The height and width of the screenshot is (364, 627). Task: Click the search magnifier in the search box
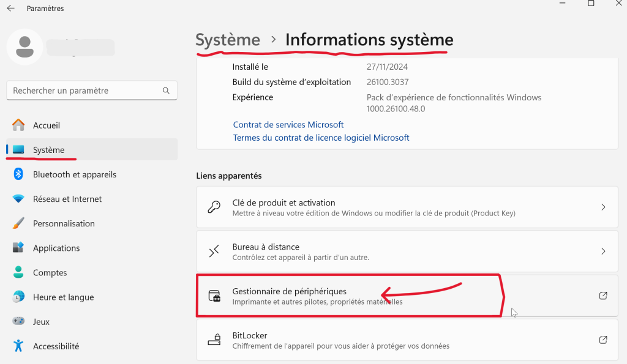pos(166,90)
